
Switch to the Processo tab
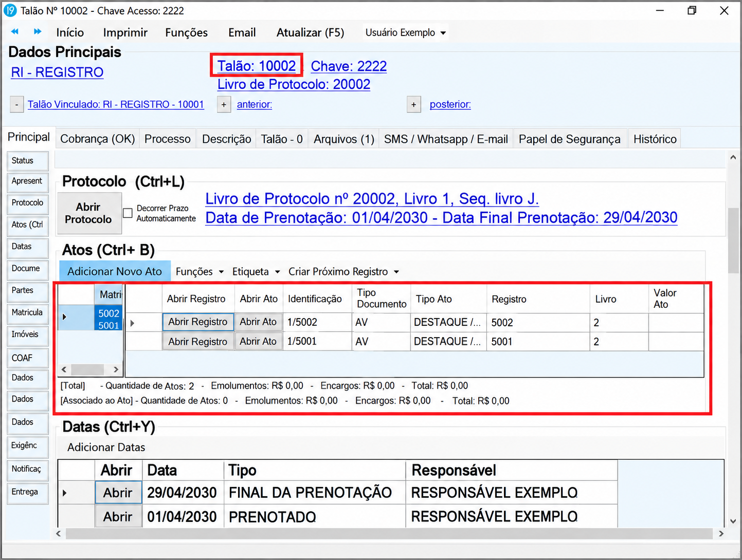(x=167, y=139)
